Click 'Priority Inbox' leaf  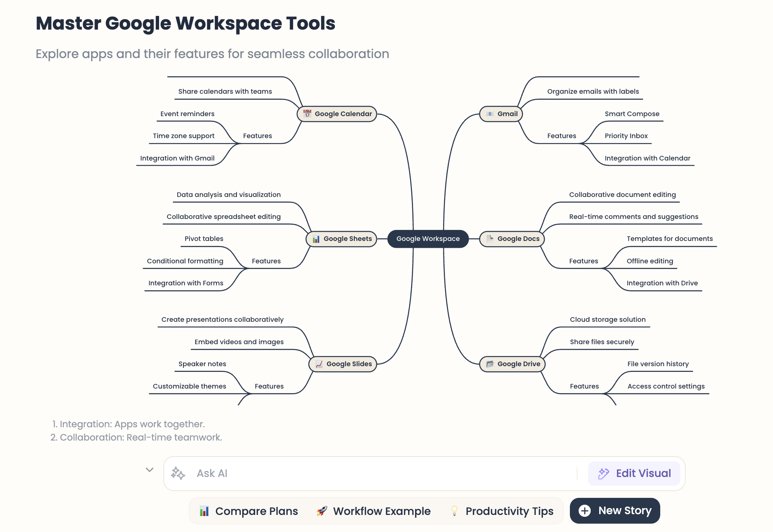(626, 136)
